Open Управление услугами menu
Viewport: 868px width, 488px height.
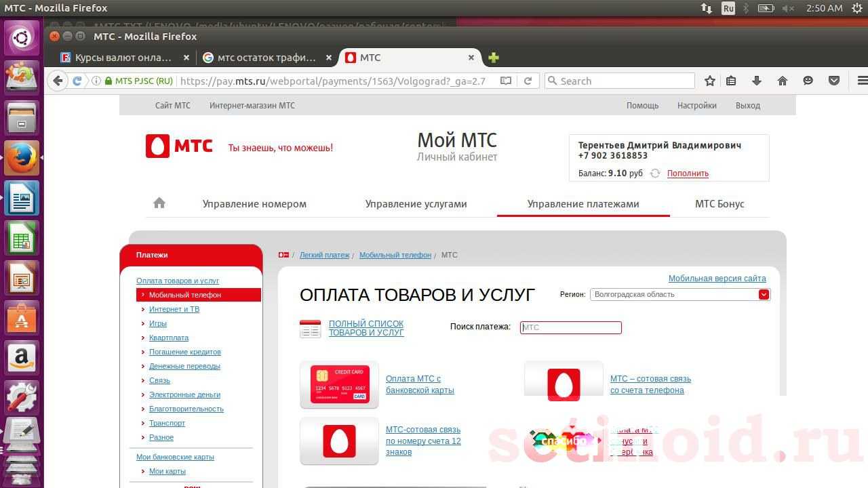pos(416,204)
